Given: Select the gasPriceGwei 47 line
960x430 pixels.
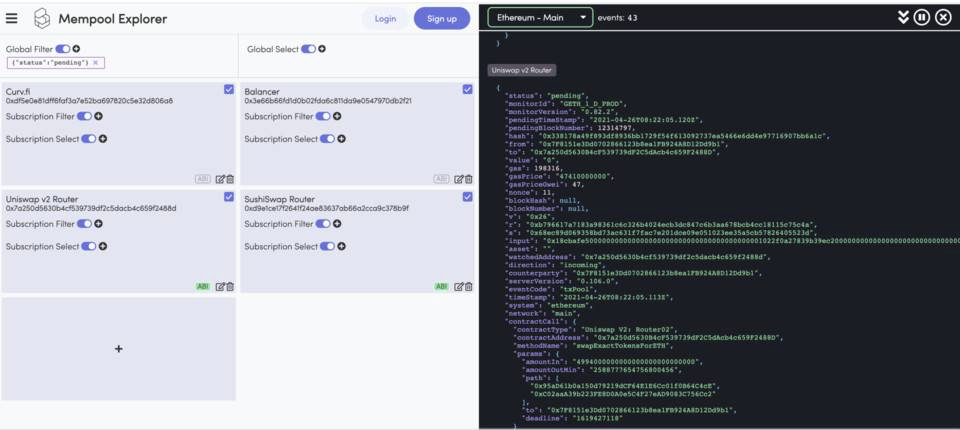Looking at the screenshot, I should pos(544,184).
